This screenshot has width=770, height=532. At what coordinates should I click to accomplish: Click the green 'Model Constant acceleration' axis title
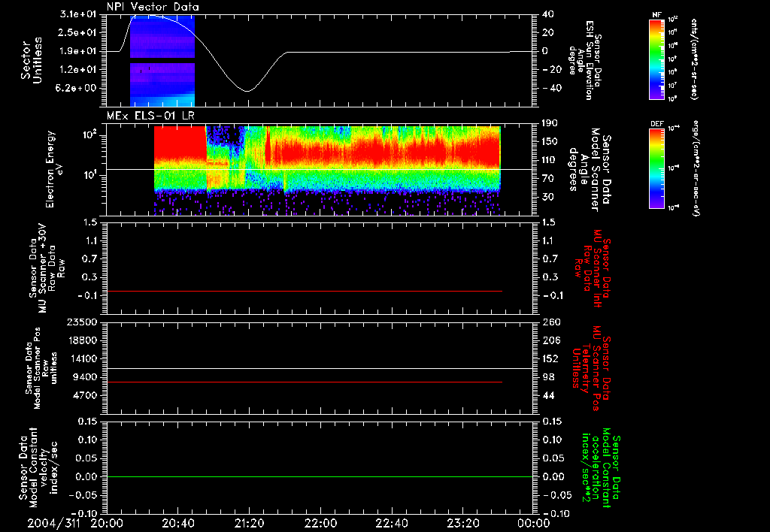pyautogui.click(x=601, y=468)
